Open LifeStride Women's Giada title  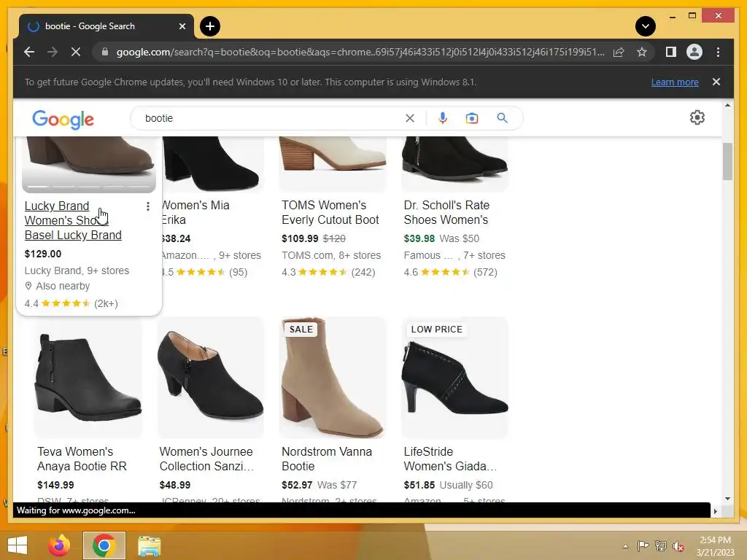(x=449, y=459)
